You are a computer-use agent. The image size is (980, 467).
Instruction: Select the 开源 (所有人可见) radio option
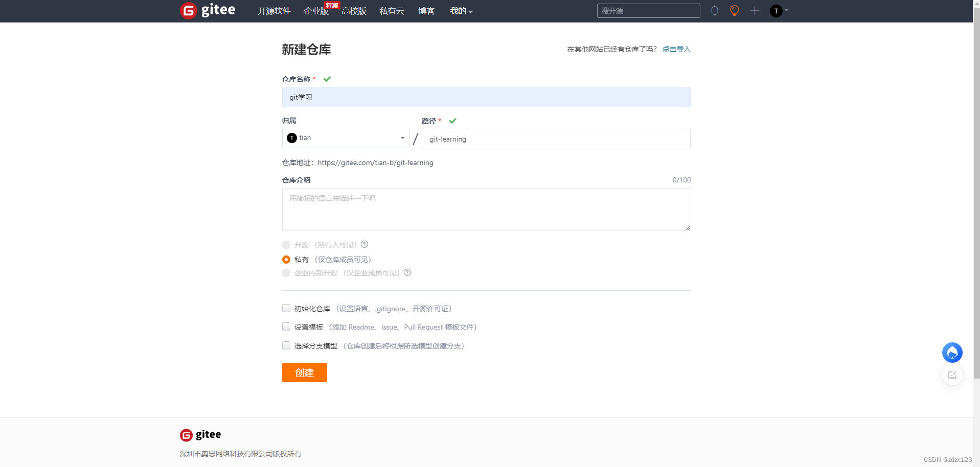coord(286,245)
